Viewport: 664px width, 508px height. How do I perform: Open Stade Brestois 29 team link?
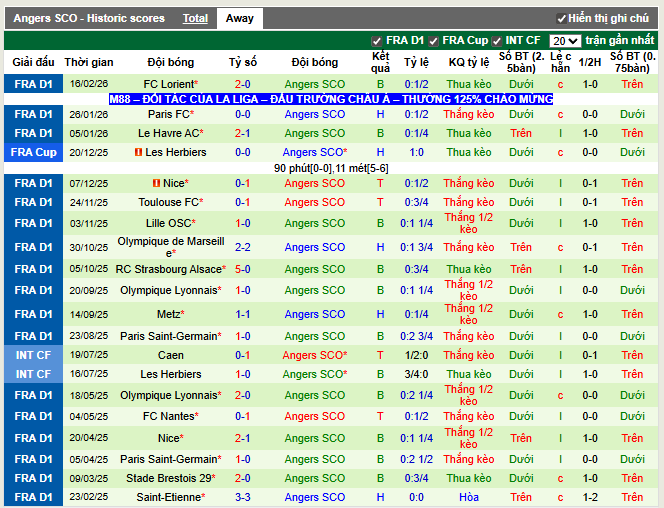click(171, 478)
